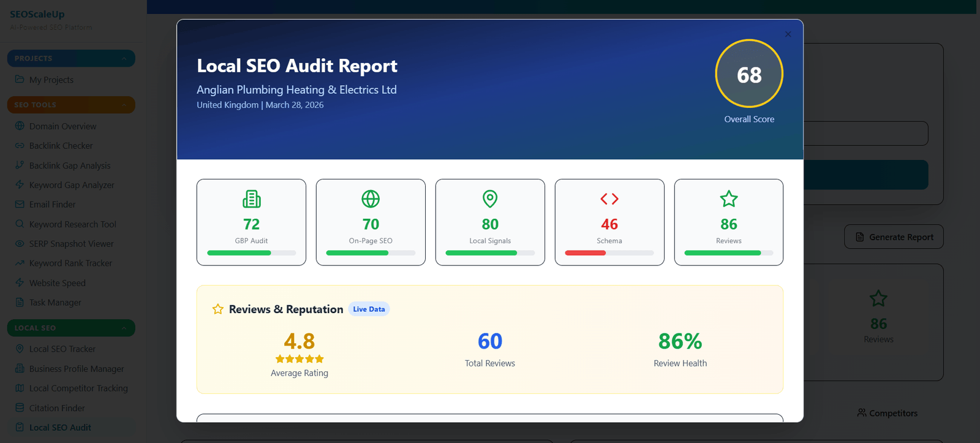Screen dimensions: 980x443
Task: Click the My Projects folder icon
Action: (x=20, y=80)
